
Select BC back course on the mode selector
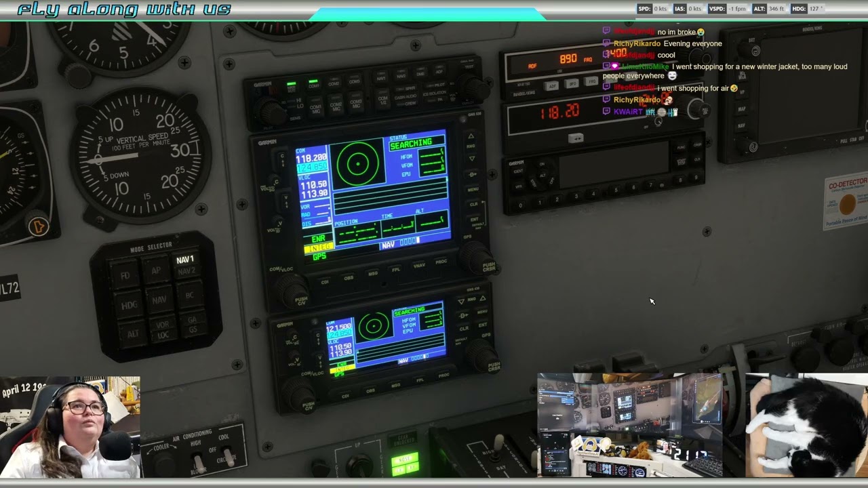[x=190, y=294]
